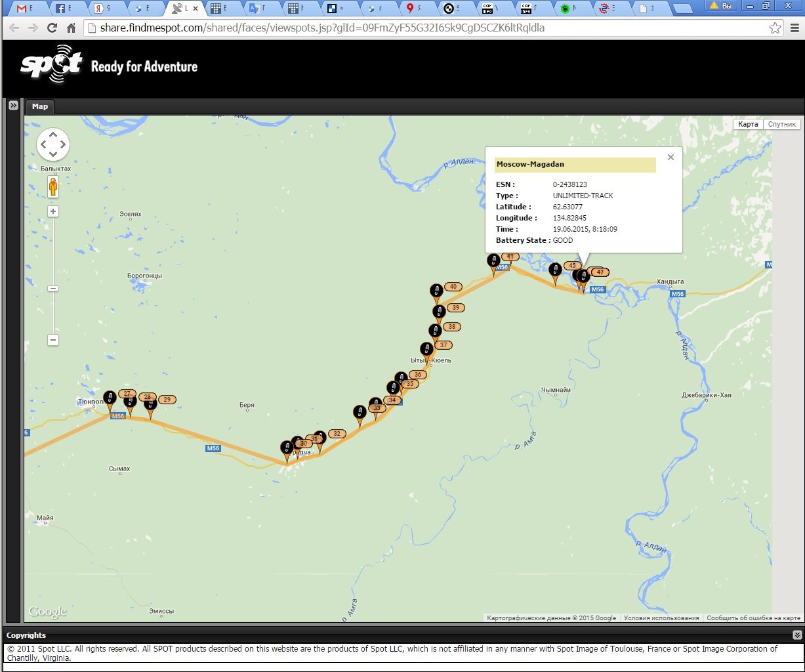Click the map zoom in plus button
The width and height of the screenshot is (805, 672).
coord(53,211)
